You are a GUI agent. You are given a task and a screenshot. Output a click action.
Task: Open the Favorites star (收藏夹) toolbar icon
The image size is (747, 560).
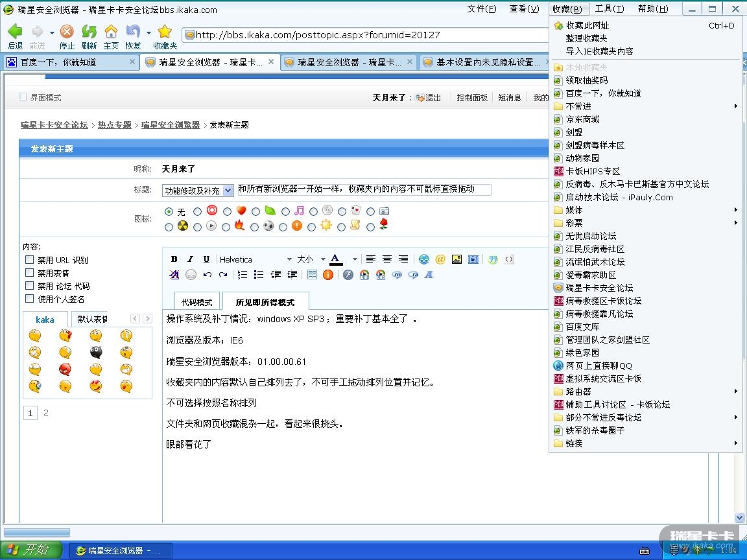[x=165, y=31]
